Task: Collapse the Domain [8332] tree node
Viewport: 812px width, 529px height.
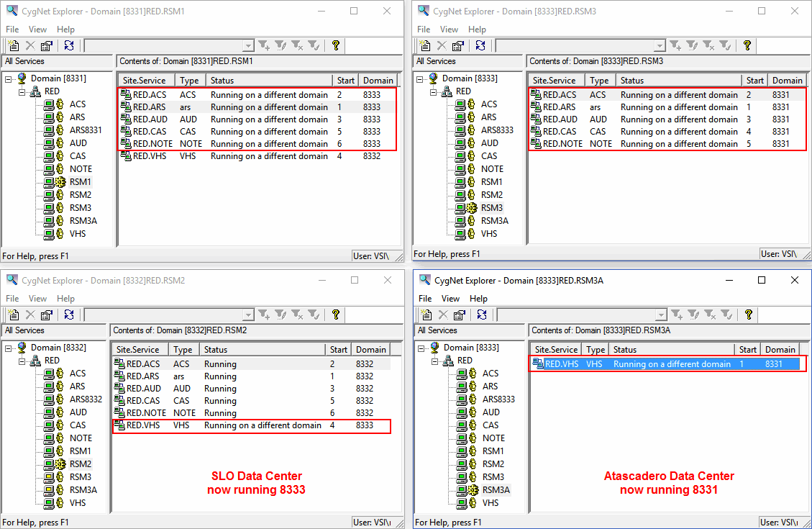Action: pos(9,348)
